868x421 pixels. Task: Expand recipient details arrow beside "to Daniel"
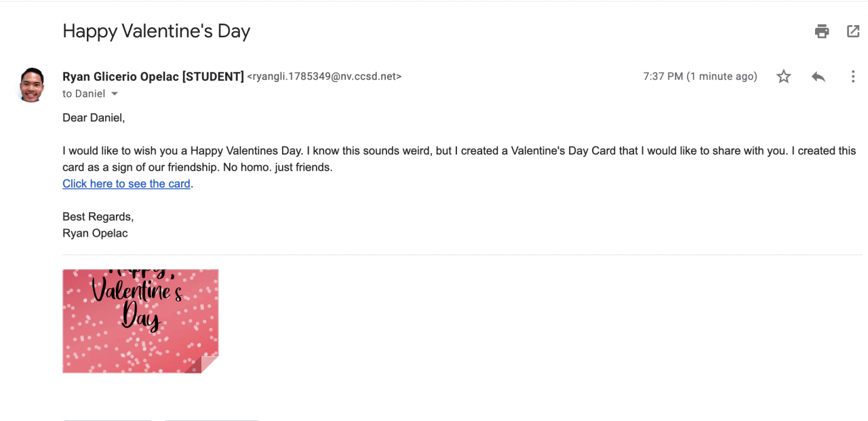[115, 94]
